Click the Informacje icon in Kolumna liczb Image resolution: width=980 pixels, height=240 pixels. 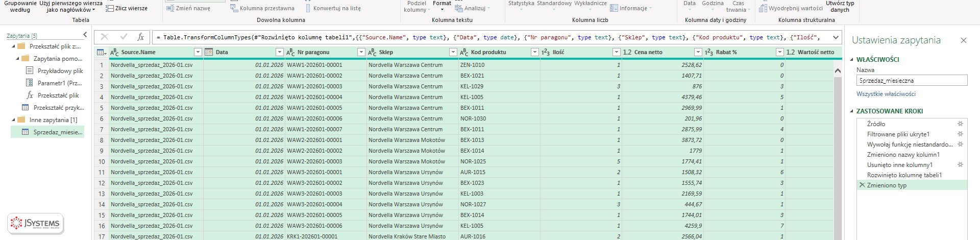[x=614, y=8]
